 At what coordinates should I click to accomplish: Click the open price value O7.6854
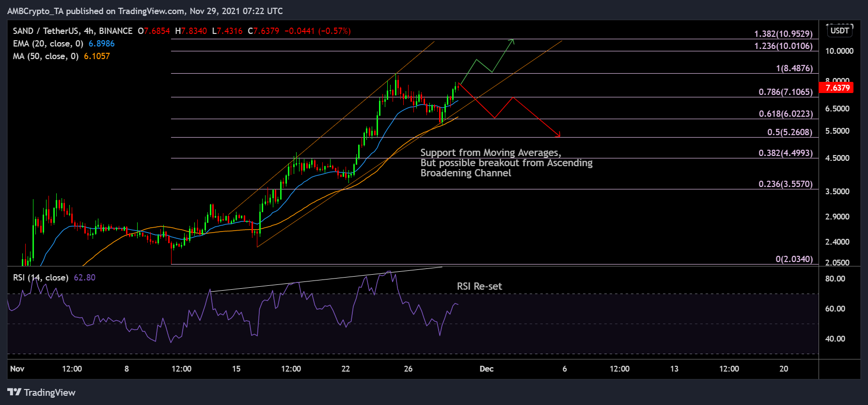(x=154, y=31)
